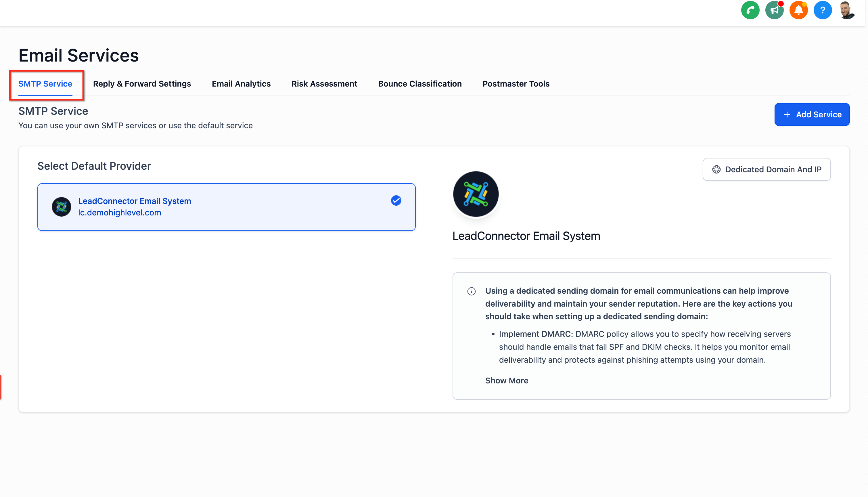This screenshot has width=868, height=497.
Task: Toggle the LeadConnector provider selected checkmark
Action: tap(396, 200)
